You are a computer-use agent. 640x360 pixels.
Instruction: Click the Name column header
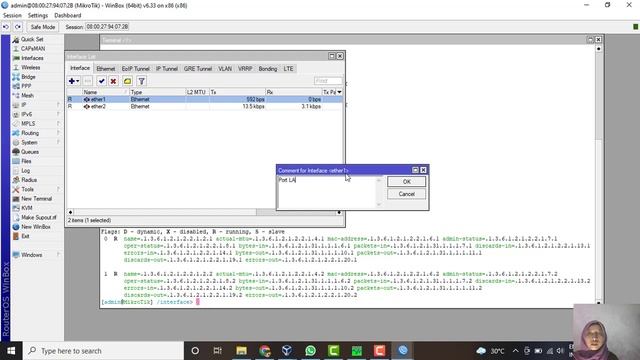pyautogui.click(x=105, y=92)
